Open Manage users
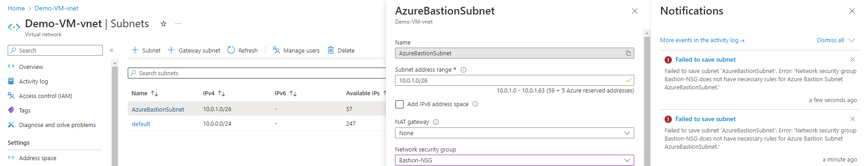Image resolution: width=868 pixels, height=166 pixels. [x=296, y=50]
